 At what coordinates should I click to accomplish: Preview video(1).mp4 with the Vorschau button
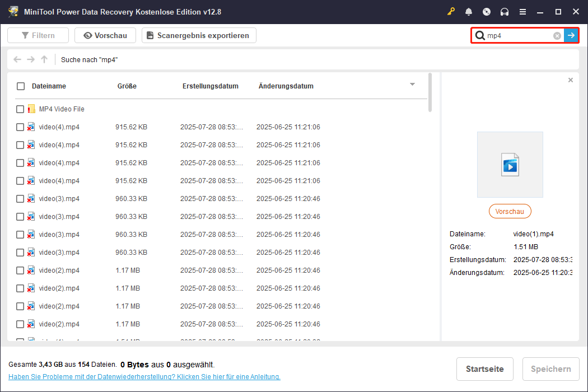(x=510, y=211)
